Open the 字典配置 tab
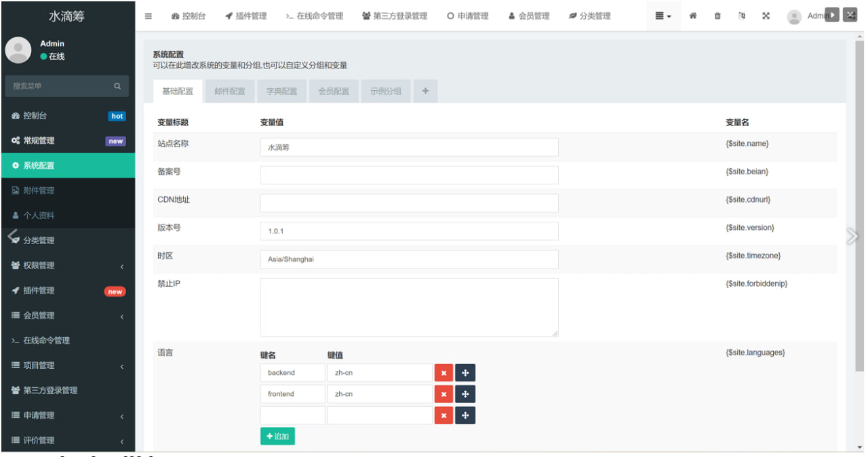The width and height of the screenshot is (868, 457). 281,91
